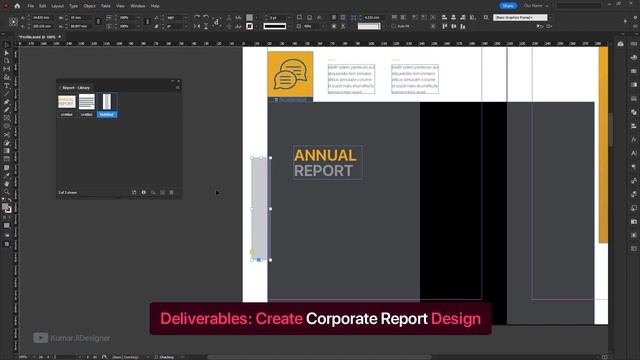
Task: Select the Line tool
Action: pos(7,94)
